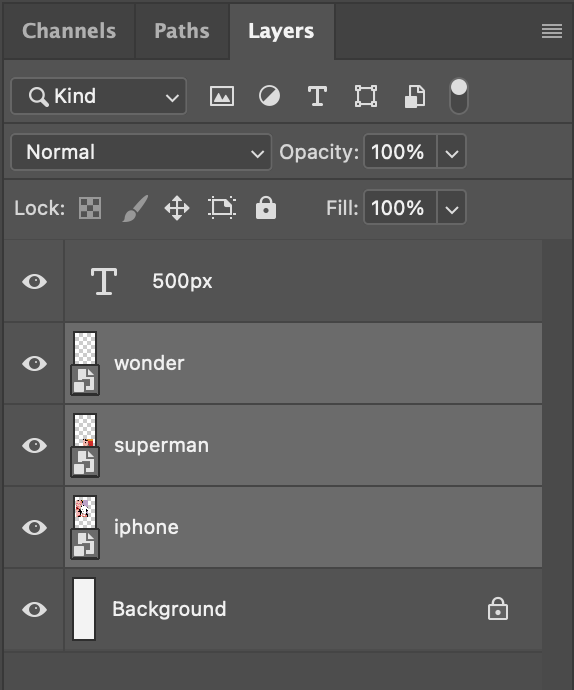
Task: Click the Opacity 100% value field
Action: (x=400, y=152)
